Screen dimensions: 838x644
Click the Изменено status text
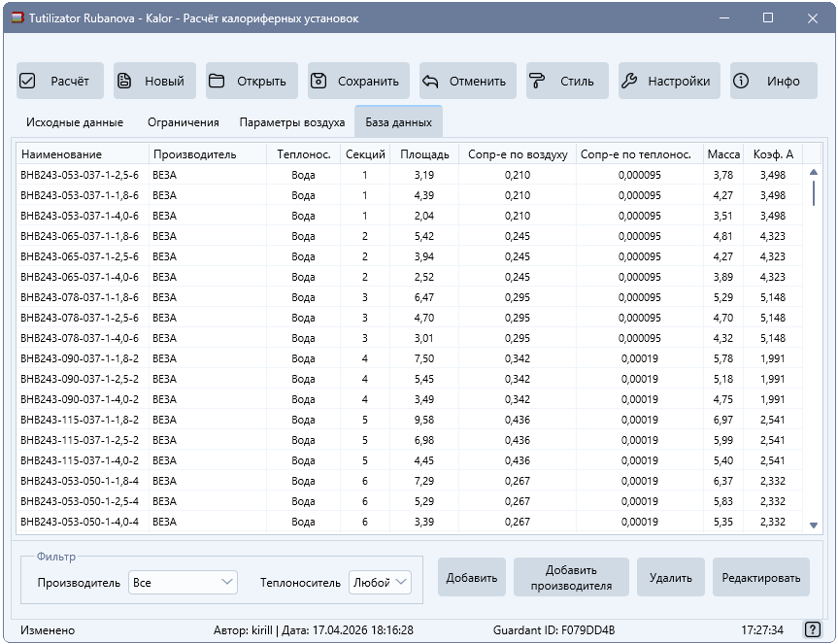[x=48, y=630]
